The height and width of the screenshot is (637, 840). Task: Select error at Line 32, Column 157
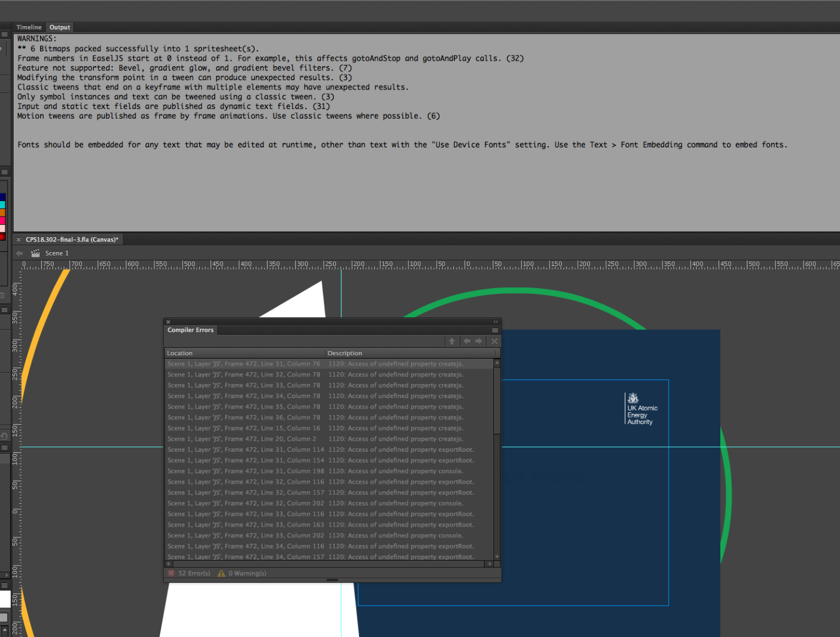[329, 492]
